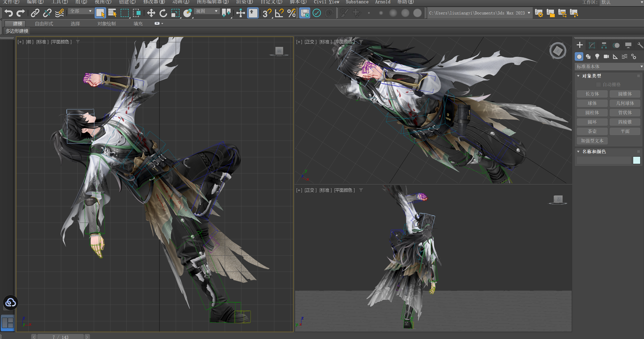Click the 几何球体 button

pyautogui.click(x=625, y=103)
